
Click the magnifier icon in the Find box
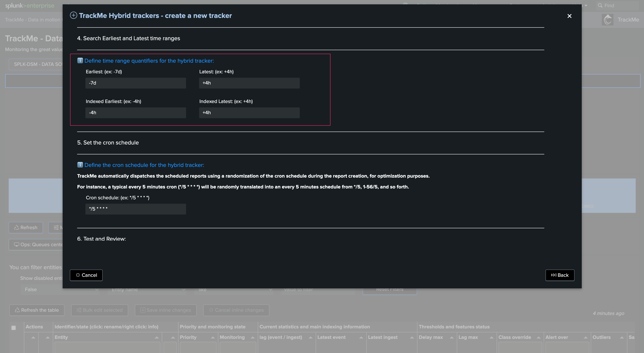click(x=600, y=5)
